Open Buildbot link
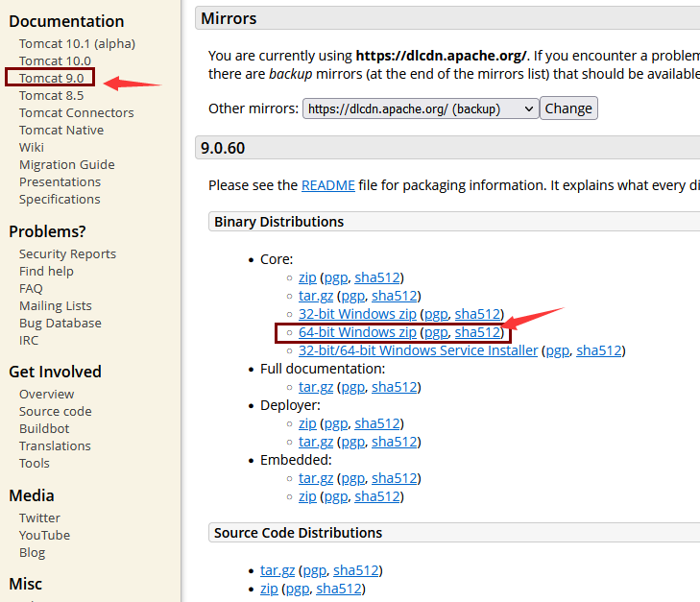Image resolution: width=700 pixels, height=602 pixels. 44,429
